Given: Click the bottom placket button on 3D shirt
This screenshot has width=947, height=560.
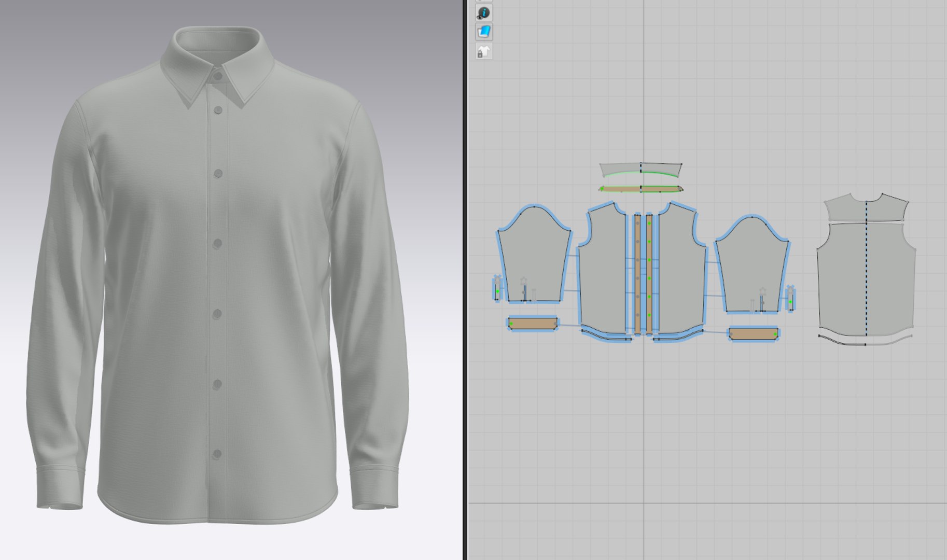Looking at the screenshot, I should (217, 454).
